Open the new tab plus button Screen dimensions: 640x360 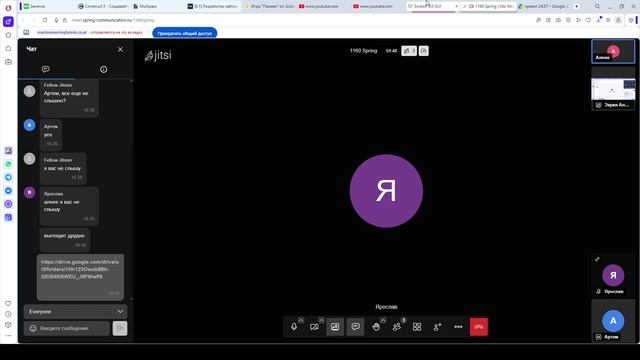point(577,6)
